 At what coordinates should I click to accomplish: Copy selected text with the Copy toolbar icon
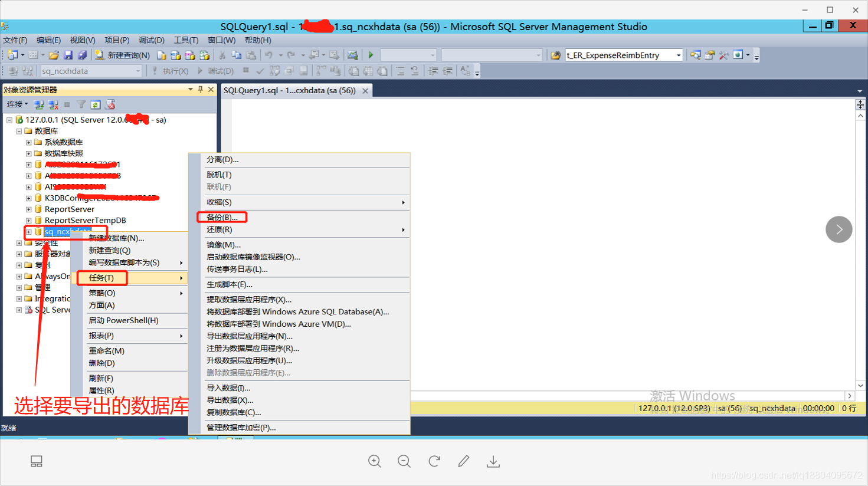coord(237,54)
